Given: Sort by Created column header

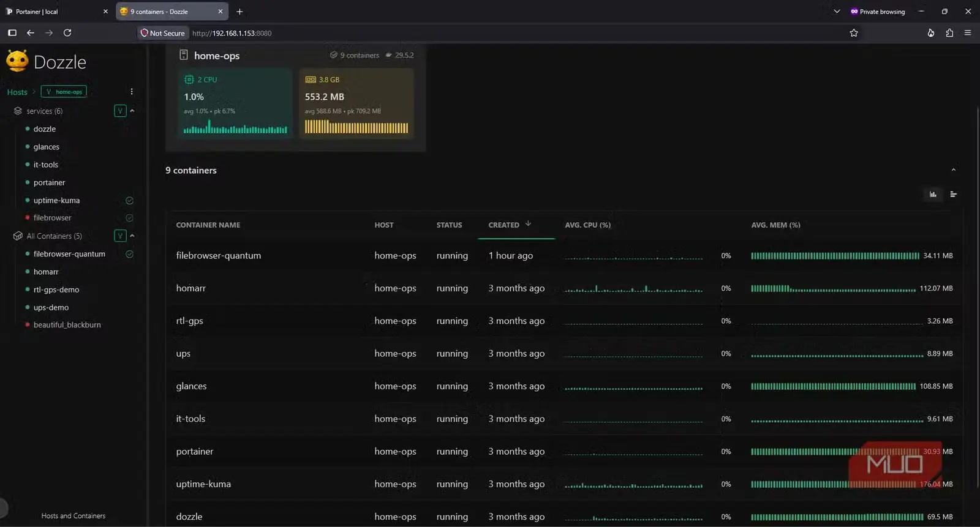Looking at the screenshot, I should pos(503,225).
